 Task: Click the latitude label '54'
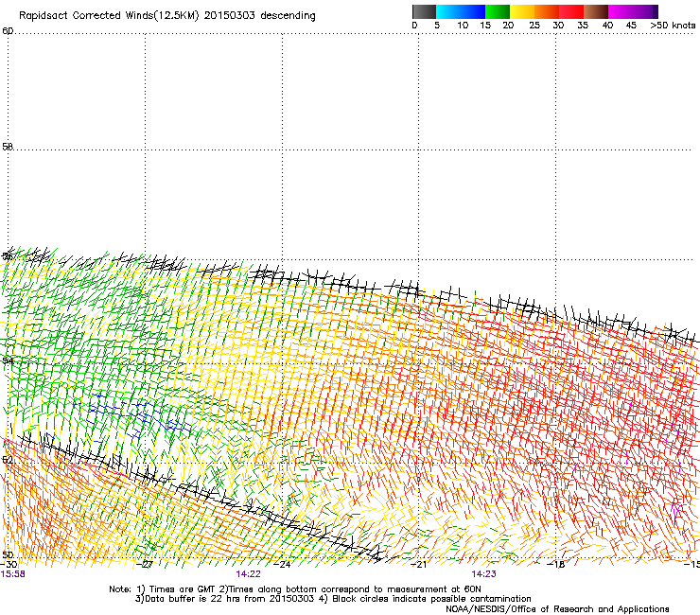(x=8, y=360)
